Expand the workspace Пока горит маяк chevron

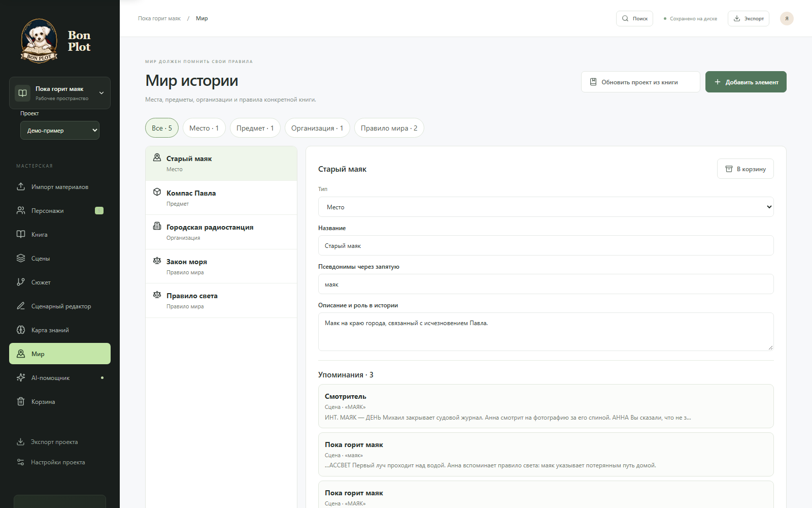point(101,93)
